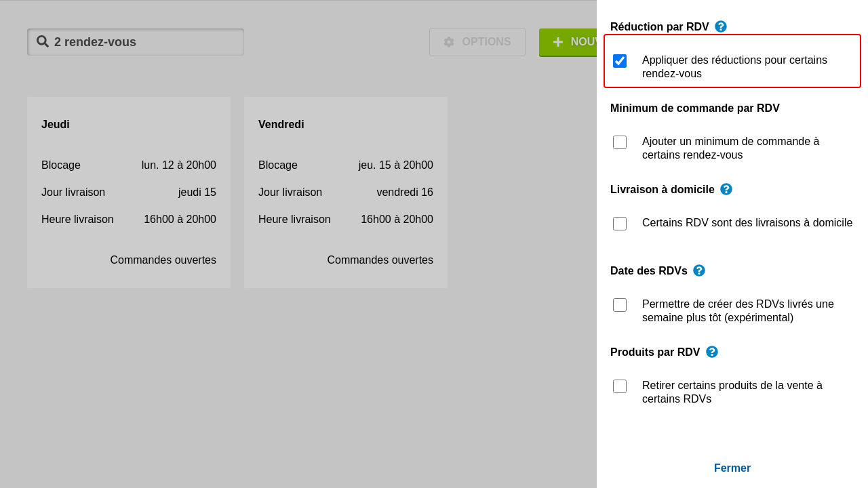The height and width of the screenshot is (488, 868).
Task: Open the Jeudi rendez-vous card title
Action: click(x=56, y=125)
